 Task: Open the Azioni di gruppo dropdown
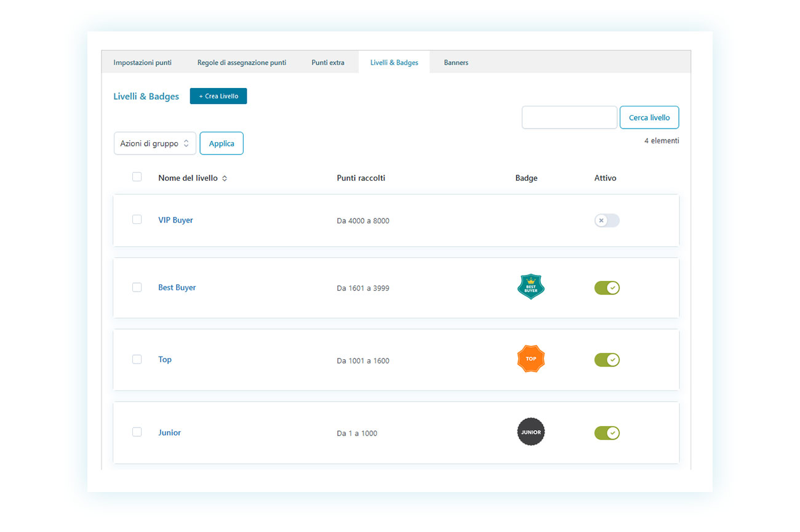[155, 143]
